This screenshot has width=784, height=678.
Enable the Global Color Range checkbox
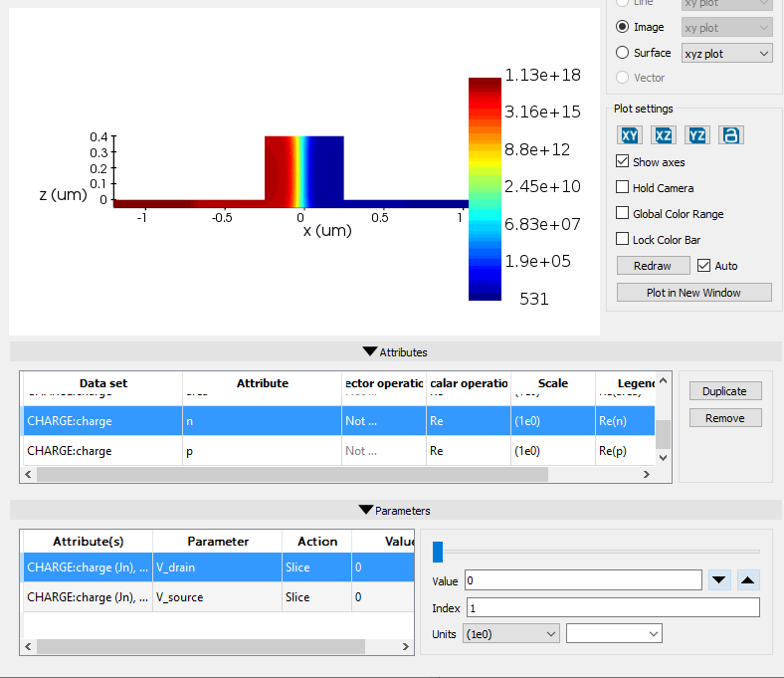[622, 213]
